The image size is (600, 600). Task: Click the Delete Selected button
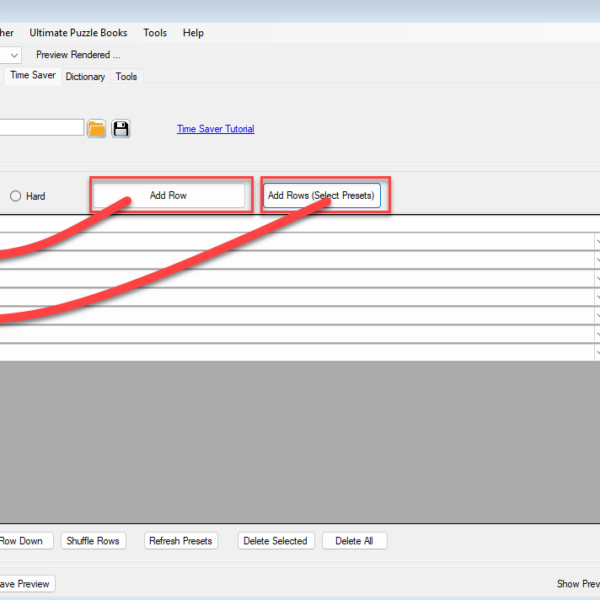(275, 541)
